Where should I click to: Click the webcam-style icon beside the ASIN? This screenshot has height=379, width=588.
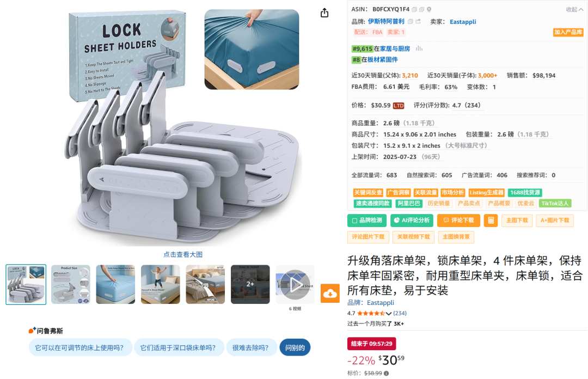pyautogui.click(x=429, y=9)
